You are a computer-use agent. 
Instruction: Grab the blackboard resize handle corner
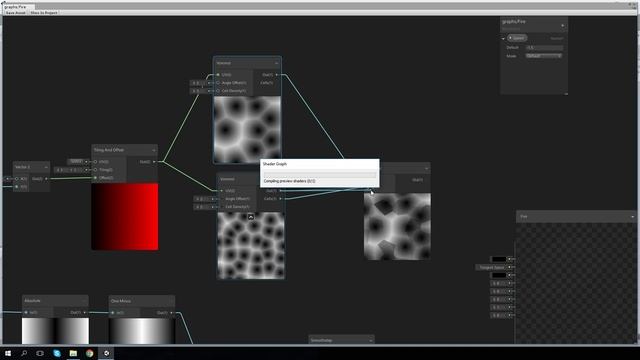566,94
